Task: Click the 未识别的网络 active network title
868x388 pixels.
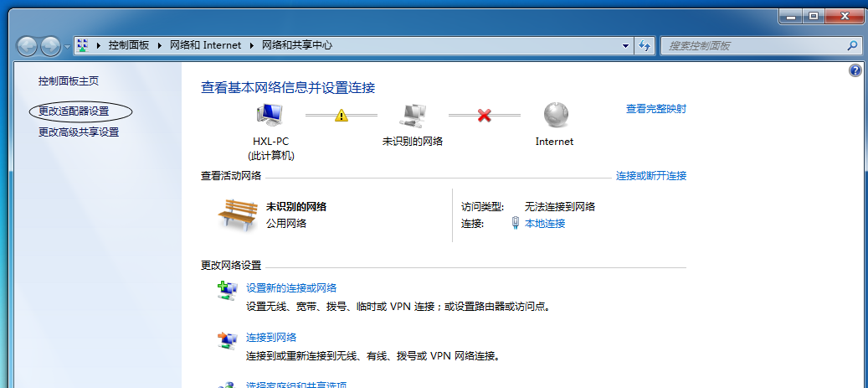Action: [296, 207]
